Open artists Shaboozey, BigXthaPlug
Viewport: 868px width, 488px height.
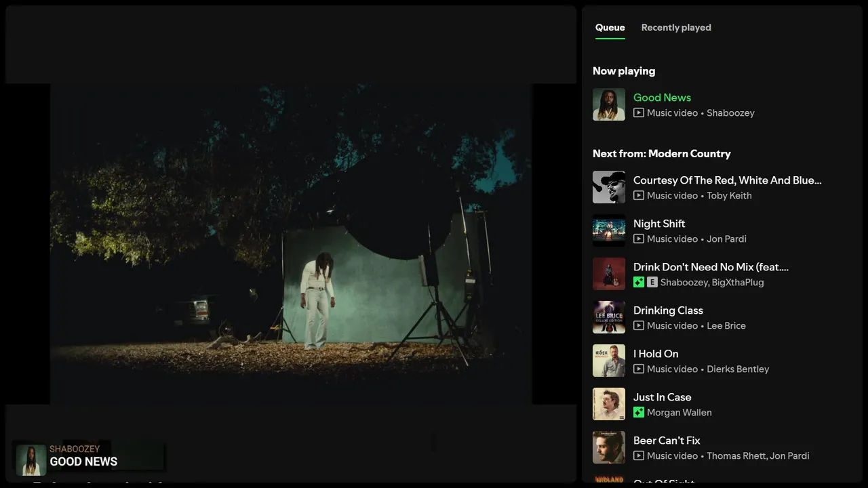(x=712, y=283)
